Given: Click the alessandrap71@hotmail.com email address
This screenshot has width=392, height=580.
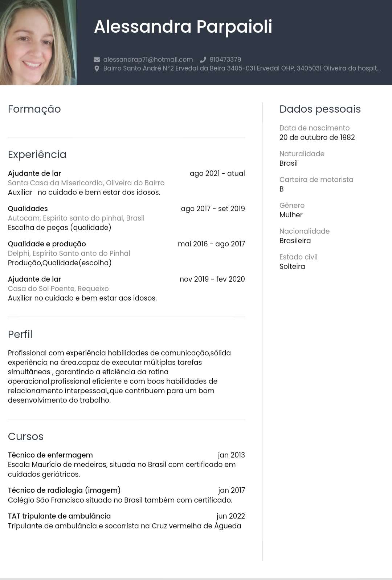Looking at the screenshot, I should (148, 60).
